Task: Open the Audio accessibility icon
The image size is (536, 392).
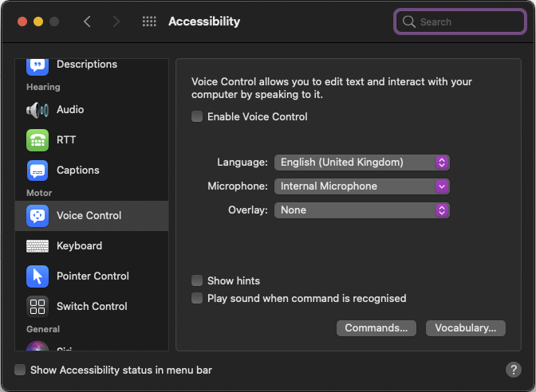Action: (37, 110)
